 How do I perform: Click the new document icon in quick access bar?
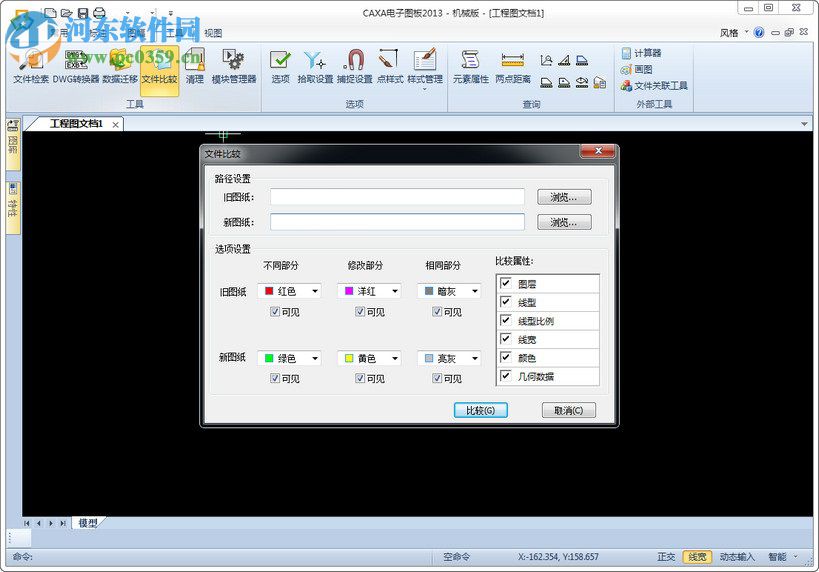coord(50,13)
